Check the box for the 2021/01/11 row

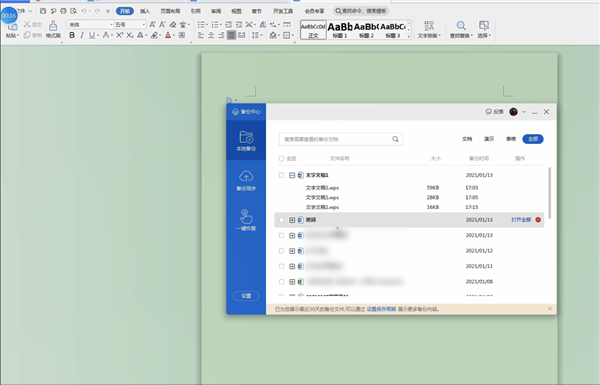(282, 266)
